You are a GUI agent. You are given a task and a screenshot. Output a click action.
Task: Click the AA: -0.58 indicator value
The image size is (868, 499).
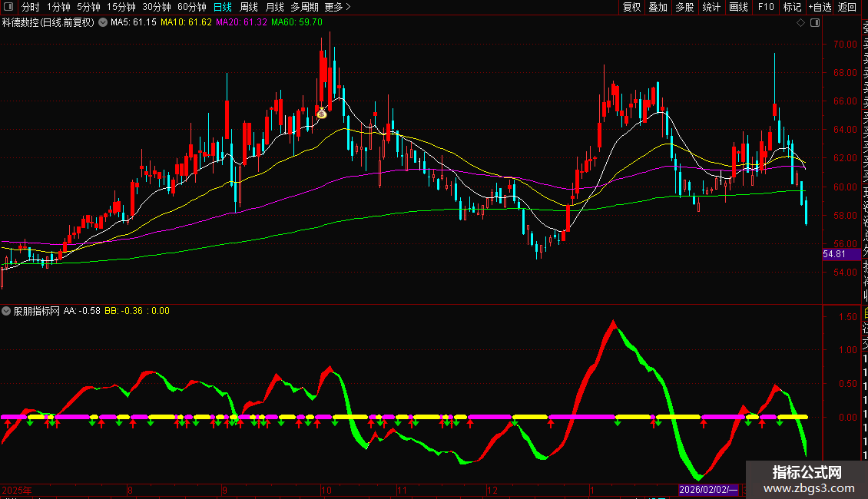tap(82, 311)
